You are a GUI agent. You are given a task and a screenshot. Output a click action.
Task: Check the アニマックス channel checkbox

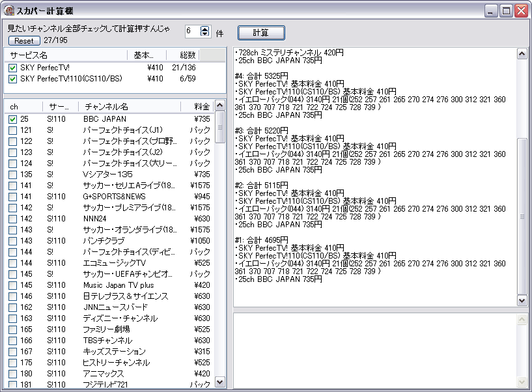[12, 374]
